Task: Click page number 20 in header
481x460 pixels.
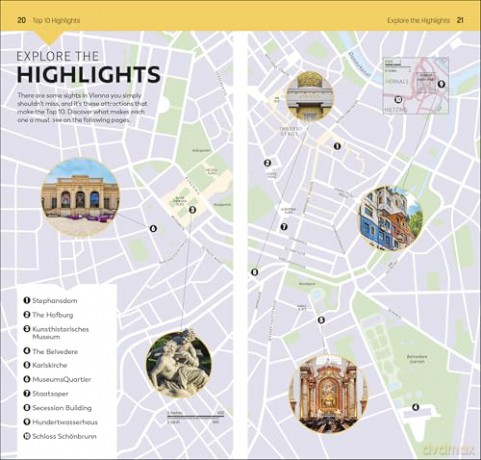Action: (x=21, y=20)
